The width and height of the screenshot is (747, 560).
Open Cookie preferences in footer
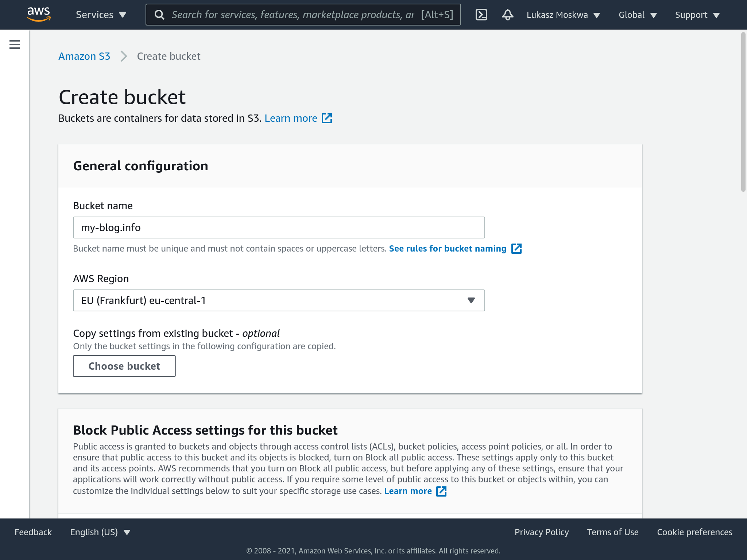click(694, 532)
